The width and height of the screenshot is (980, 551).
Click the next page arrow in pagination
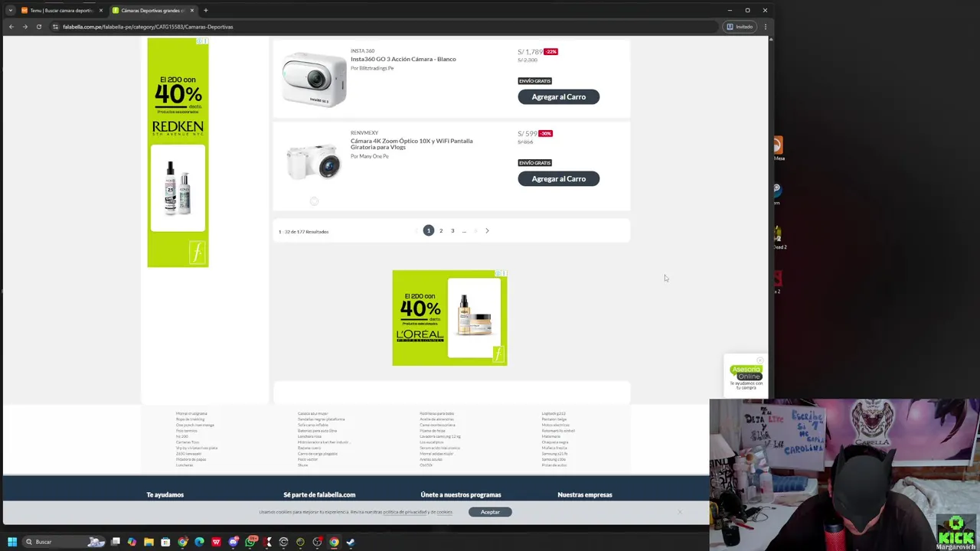click(487, 230)
